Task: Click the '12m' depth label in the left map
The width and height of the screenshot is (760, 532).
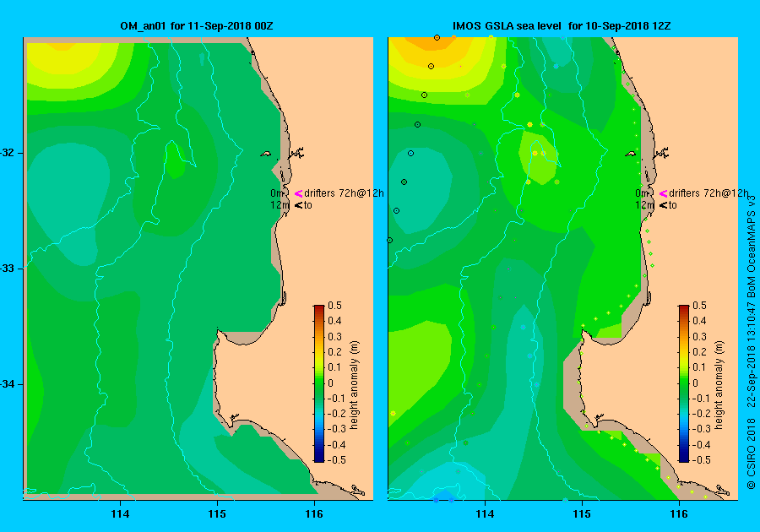Action: [280, 205]
